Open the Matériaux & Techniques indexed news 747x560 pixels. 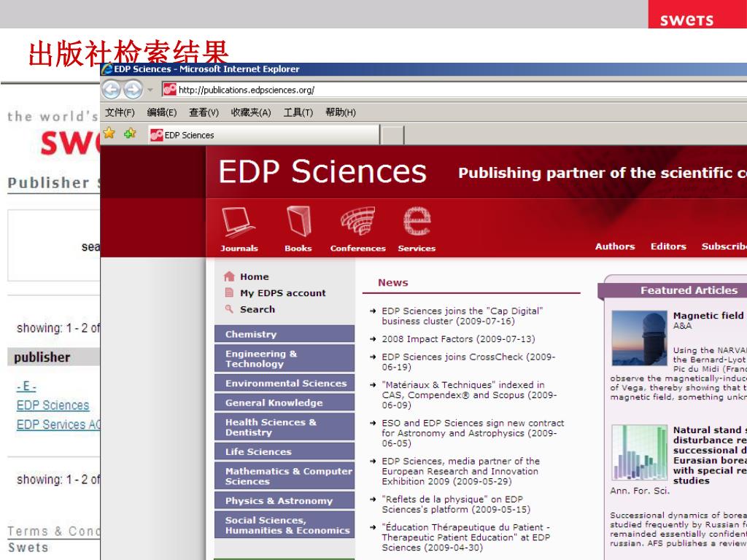469,394
